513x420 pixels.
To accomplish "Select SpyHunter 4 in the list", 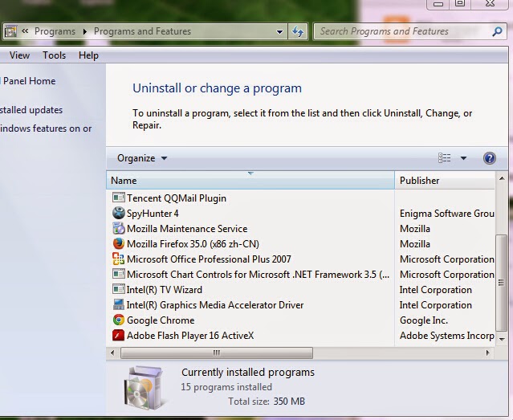I will 153,214.
